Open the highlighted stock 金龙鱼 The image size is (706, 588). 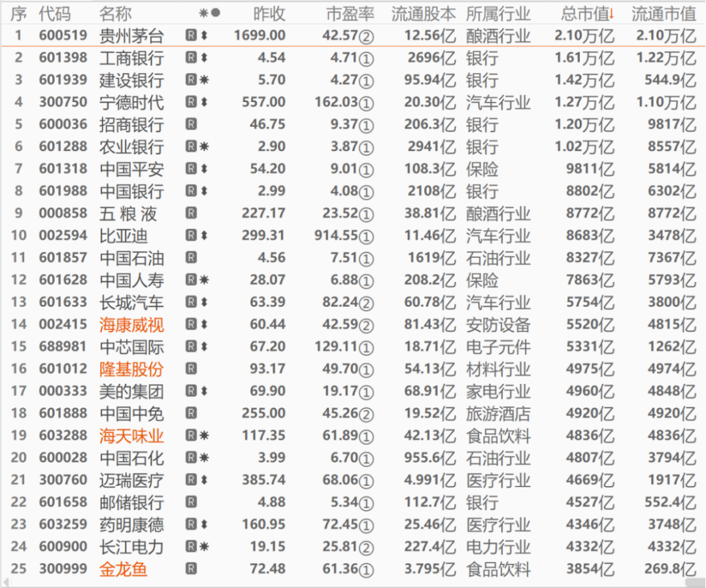point(124,569)
